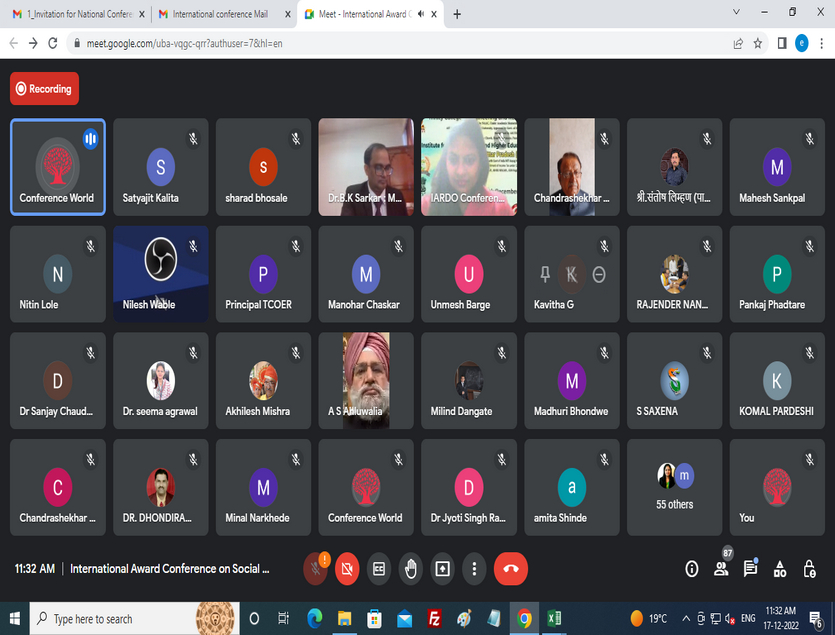This screenshot has height=635, width=835.
Task: Click the meeting title International Award Conference
Action: click(x=169, y=569)
